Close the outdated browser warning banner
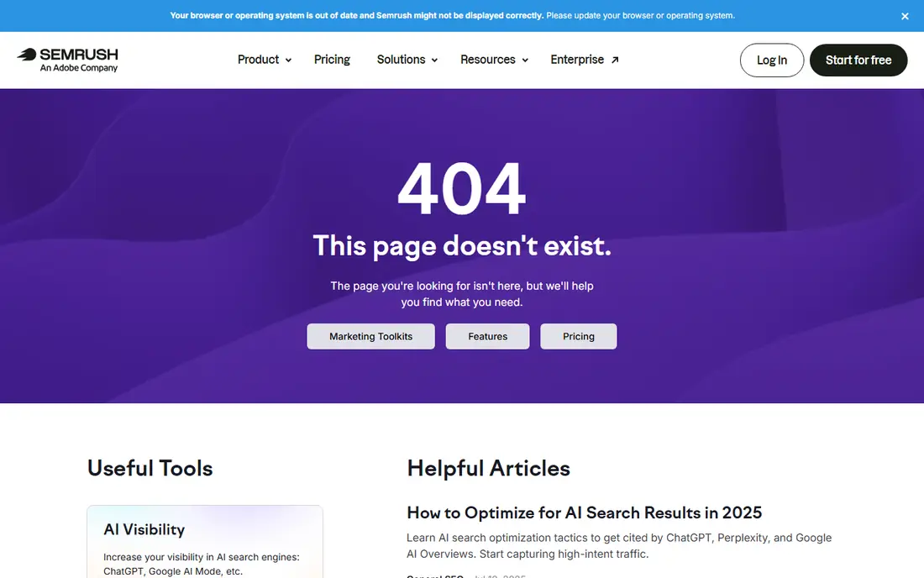The width and height of the screenshot is (924, 578). point(905,16)
